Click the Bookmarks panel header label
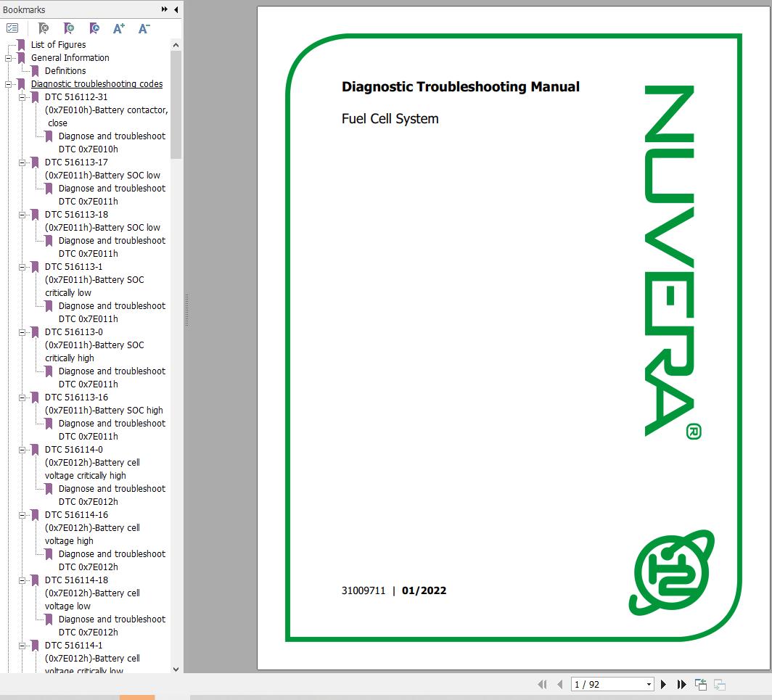The height and width of the screenshot is (700, 772). pos(24,9)
